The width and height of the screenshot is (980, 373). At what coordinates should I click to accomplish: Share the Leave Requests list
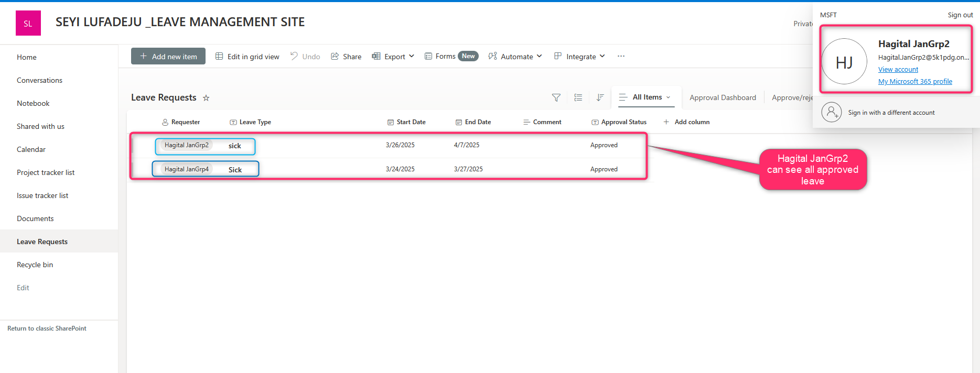tap(346, 57)
